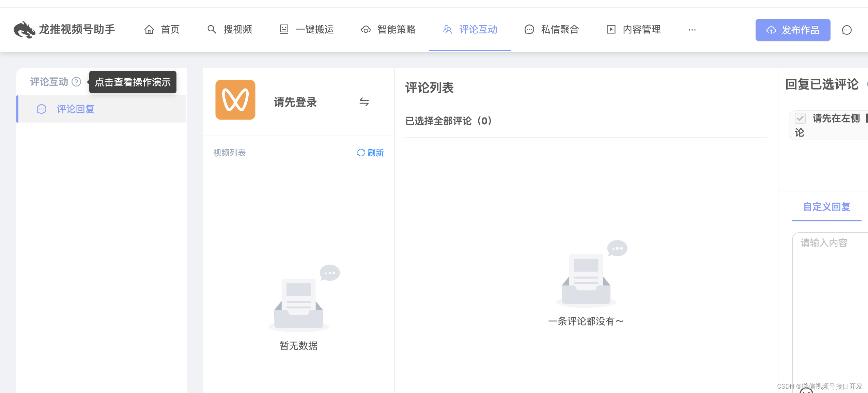868x393 pixels.
Task: Toggle the 请先在左侧 checkbox
Action: pyautogui.click(x=800, y=118)
